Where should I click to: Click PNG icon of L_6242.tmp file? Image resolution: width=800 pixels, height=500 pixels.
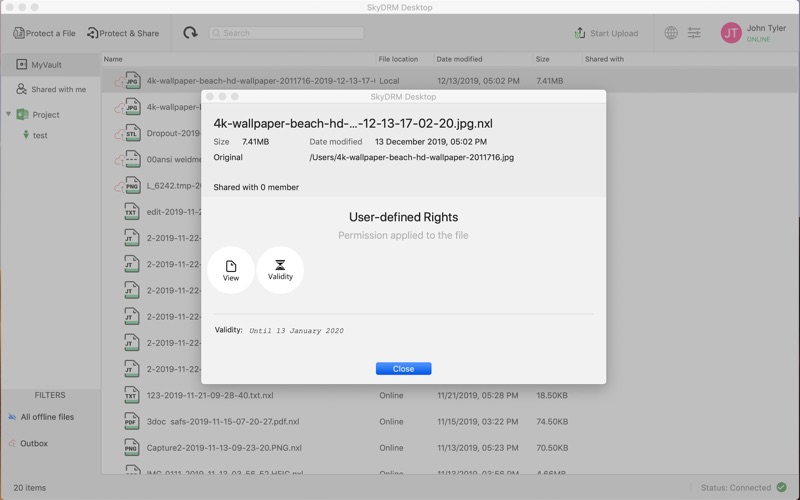(133, 186)
